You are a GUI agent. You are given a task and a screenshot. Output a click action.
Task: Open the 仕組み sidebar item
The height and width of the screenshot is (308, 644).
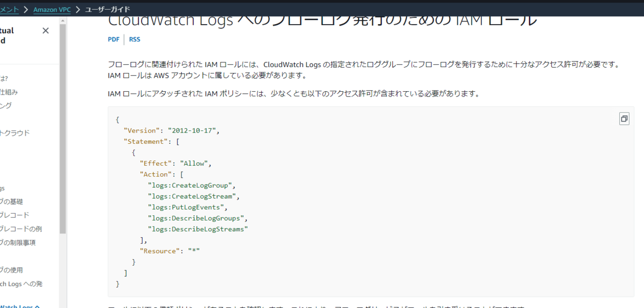(x=9, y=92)
